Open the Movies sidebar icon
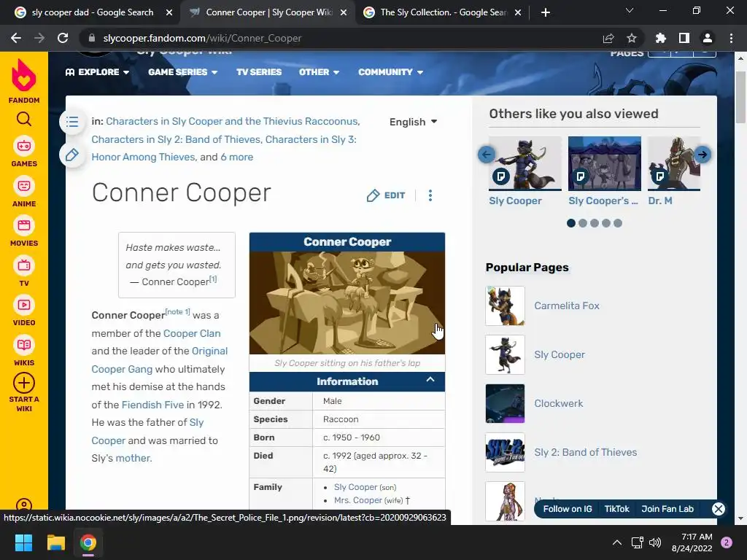Image resolution: width=747 pixels, height=560 pixels. 24,225
